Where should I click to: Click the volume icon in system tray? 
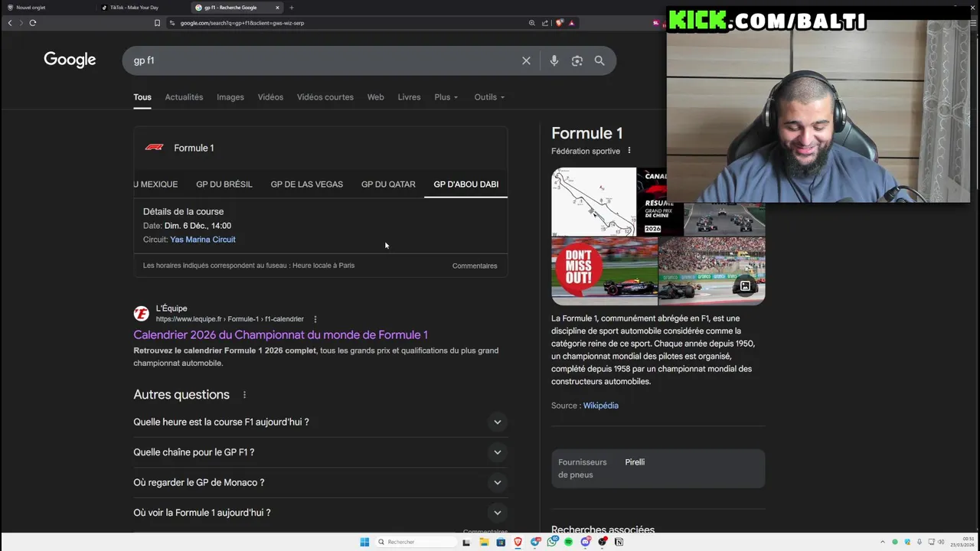(x=941, y=542)
